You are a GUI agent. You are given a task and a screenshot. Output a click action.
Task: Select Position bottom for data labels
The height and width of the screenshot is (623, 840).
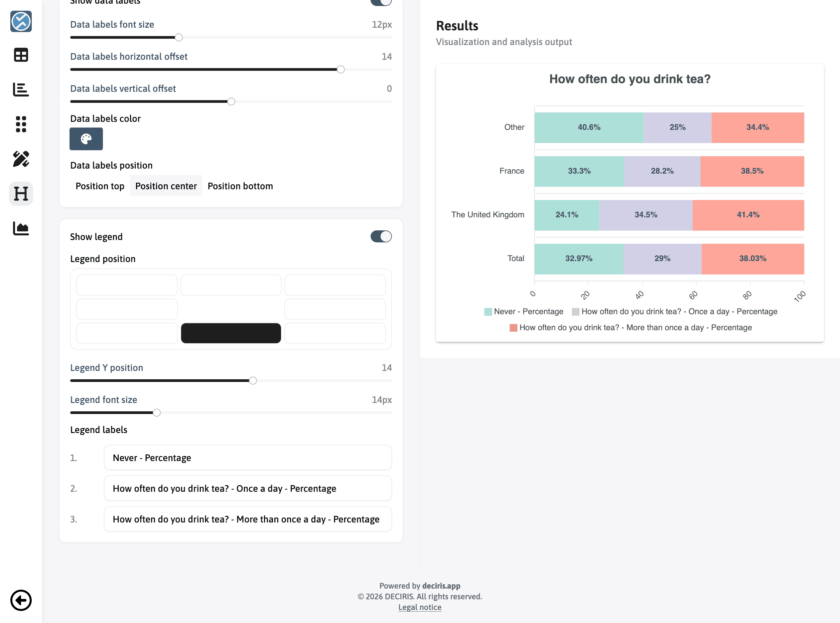click(x=240, y=186)
